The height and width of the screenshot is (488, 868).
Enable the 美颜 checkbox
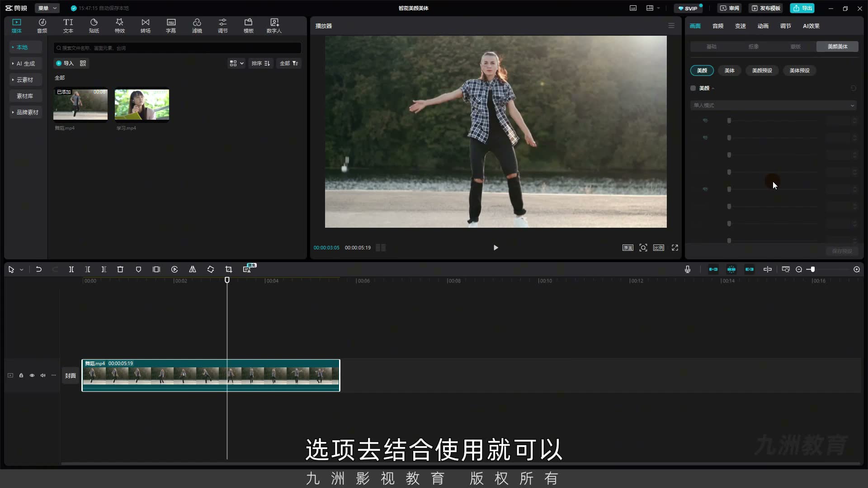[x=693, y=88]
